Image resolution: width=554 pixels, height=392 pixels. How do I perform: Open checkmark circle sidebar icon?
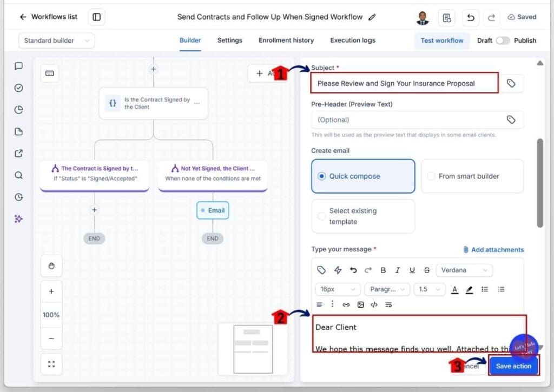pos(19,88)
